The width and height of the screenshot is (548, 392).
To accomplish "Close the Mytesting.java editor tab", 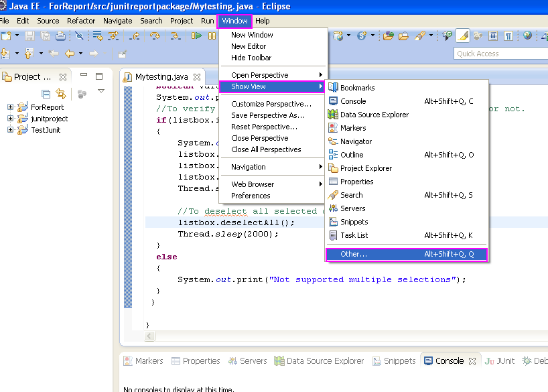I will click(x=197, y=76).
